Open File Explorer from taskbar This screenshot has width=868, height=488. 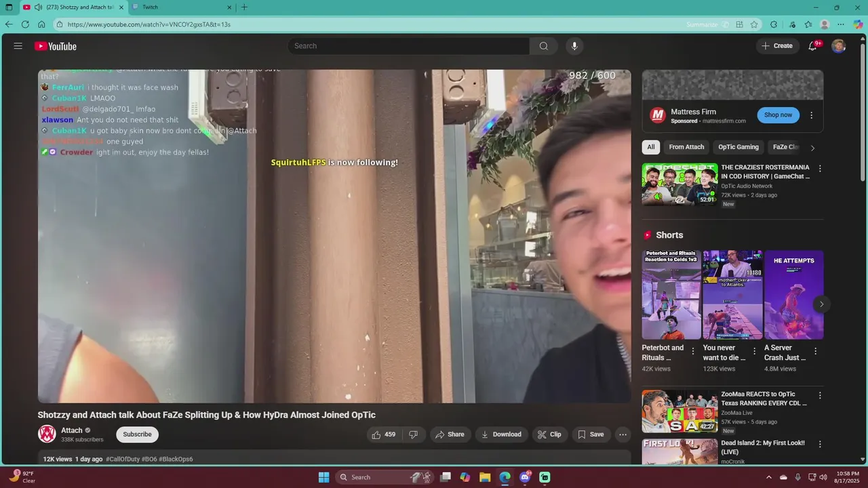click(x=485, y=477)
